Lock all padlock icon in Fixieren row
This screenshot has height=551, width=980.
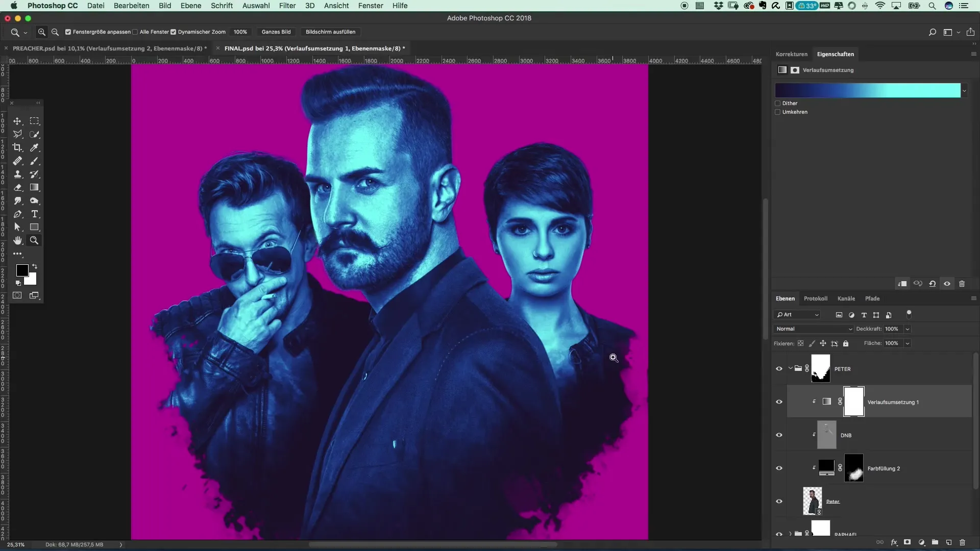(x=846, y=343)
